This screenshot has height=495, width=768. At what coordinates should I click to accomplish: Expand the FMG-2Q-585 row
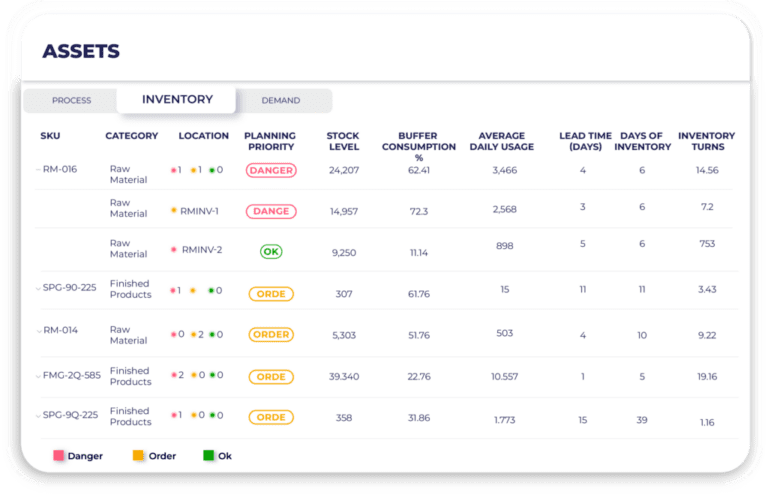pyautogui.click(x=38, y=376)
